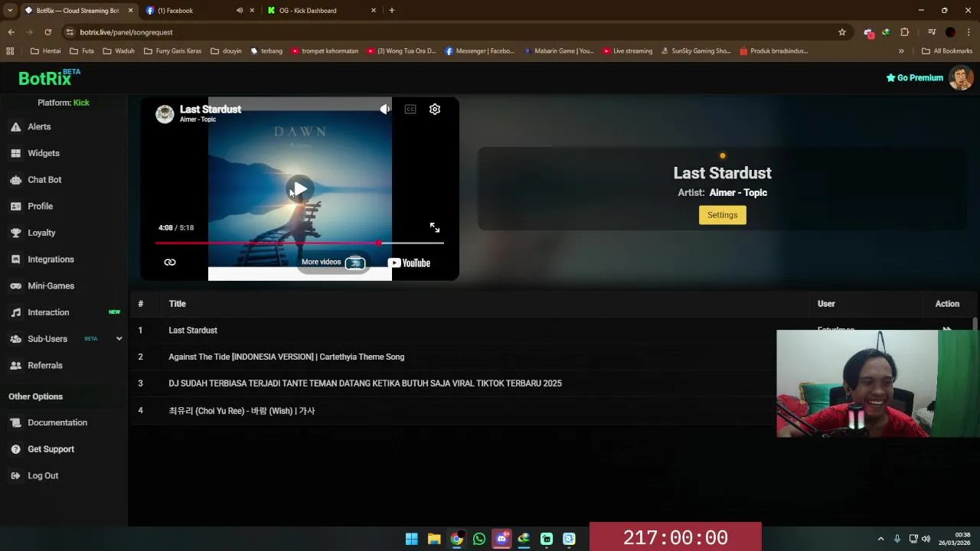Seek on the video progress bar
Viewport: 980px width, 551px height.
[299, 243]
